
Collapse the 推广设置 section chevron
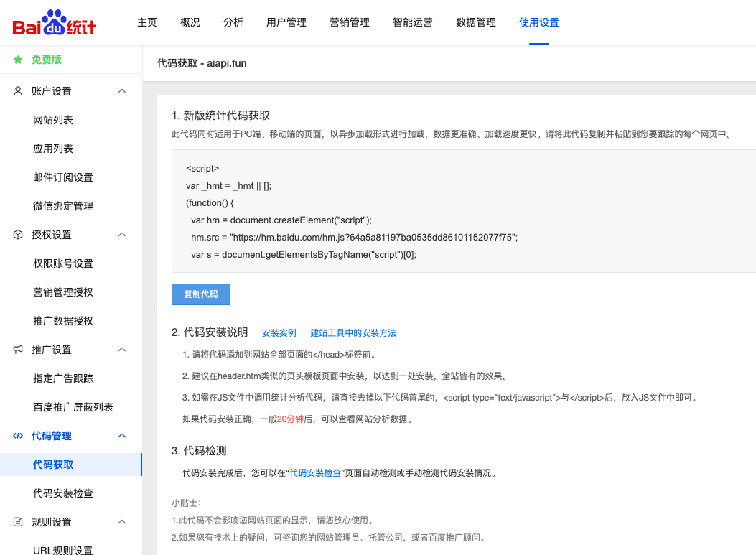pyautogui.click(x=122, y=350)
